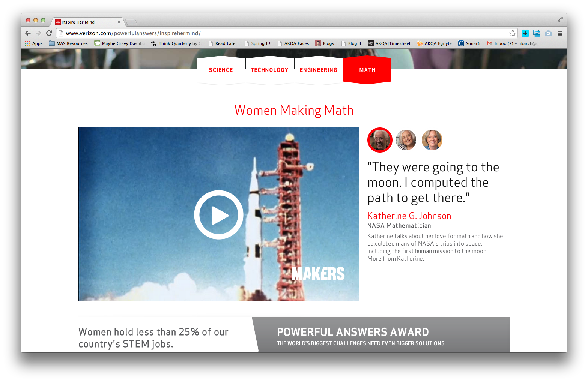Viewport: 588px width, 382px height.
Task: Switch to the ENGINEERING tab
Action: point(319,70)
